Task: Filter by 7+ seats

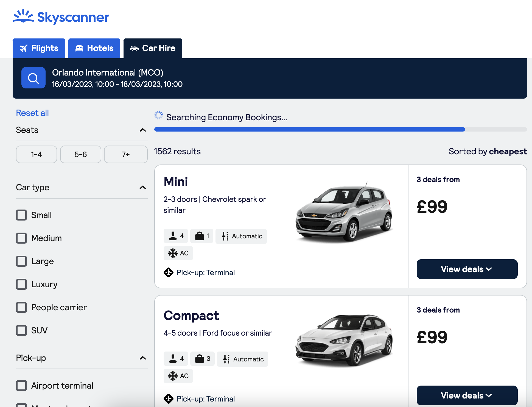Action: click(x=126, y=154)
